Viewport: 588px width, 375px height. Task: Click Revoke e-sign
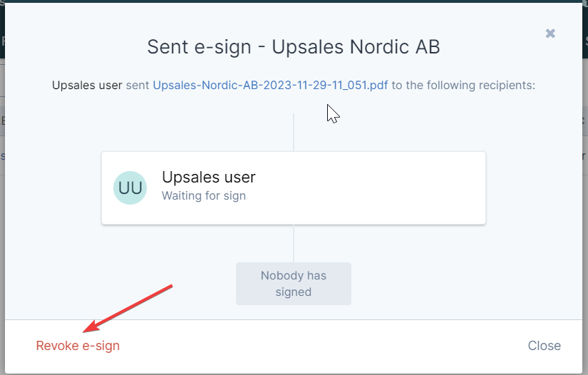click(x=78, y=346)
